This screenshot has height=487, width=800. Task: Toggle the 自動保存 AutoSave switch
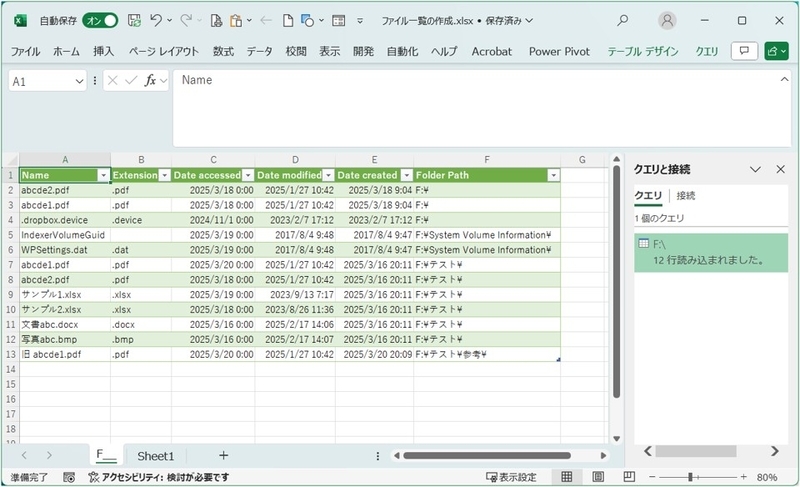click(100, 20)
